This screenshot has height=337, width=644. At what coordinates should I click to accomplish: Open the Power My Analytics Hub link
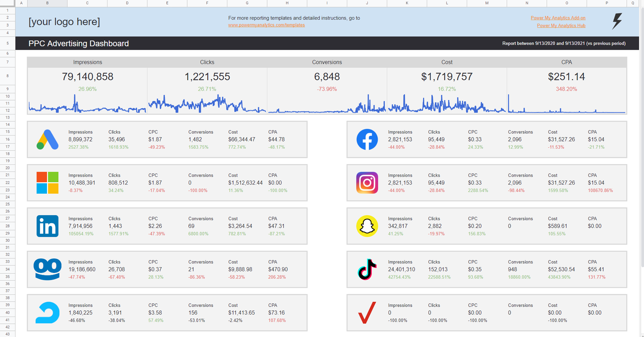pos(561,26)
